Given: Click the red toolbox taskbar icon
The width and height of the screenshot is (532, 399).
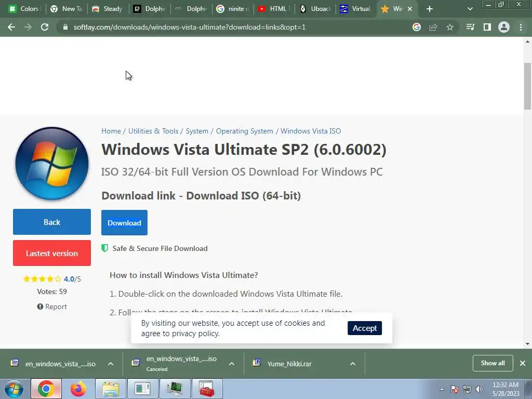Looking at the screenshot, I should coord(207,389).
